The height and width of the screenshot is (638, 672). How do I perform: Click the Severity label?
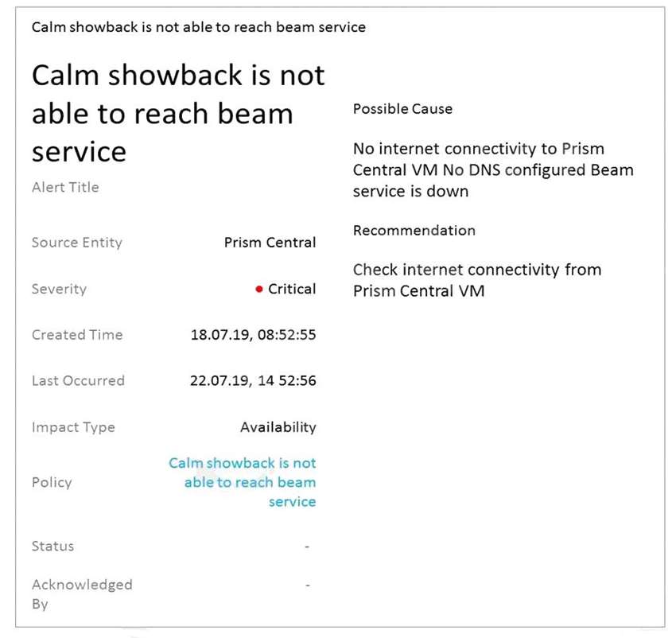[x=59, y=289]
